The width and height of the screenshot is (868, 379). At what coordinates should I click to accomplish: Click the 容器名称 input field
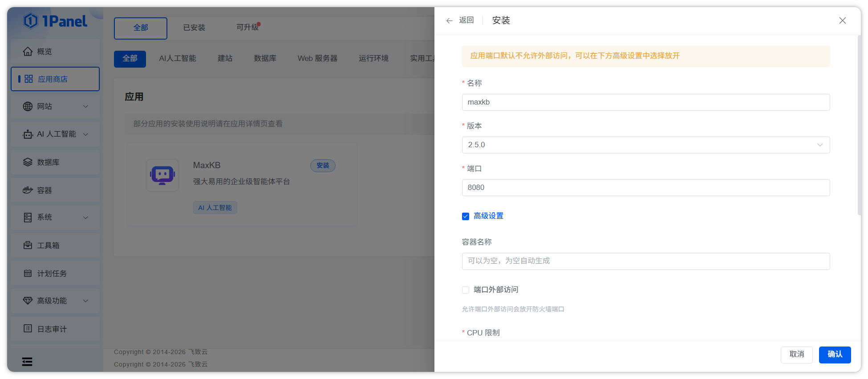point(645,261)
